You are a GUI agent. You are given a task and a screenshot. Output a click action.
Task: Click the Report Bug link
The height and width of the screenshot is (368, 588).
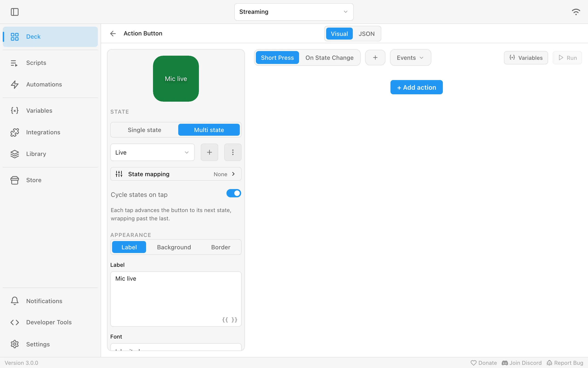[x=565, y=363]
